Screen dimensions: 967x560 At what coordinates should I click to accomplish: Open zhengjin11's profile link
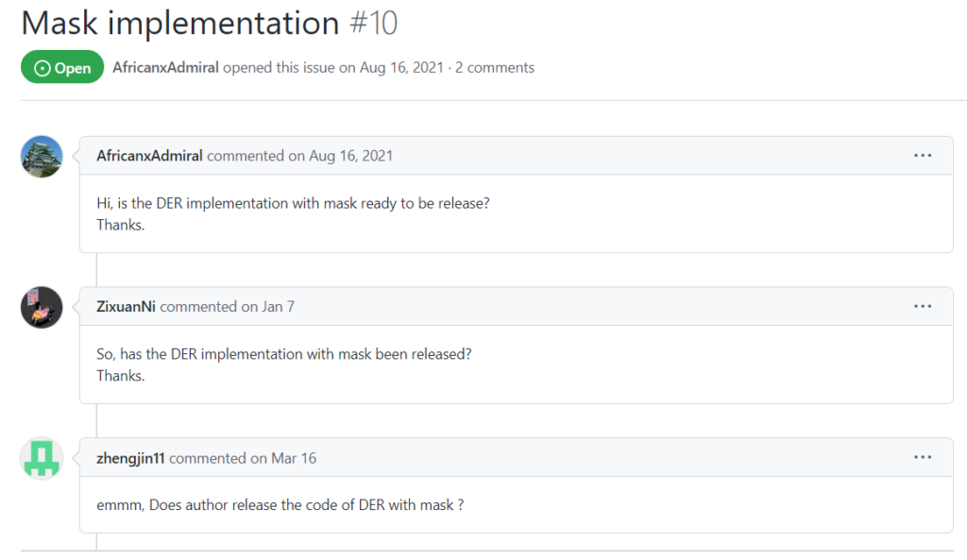click(x=130, y=458)
